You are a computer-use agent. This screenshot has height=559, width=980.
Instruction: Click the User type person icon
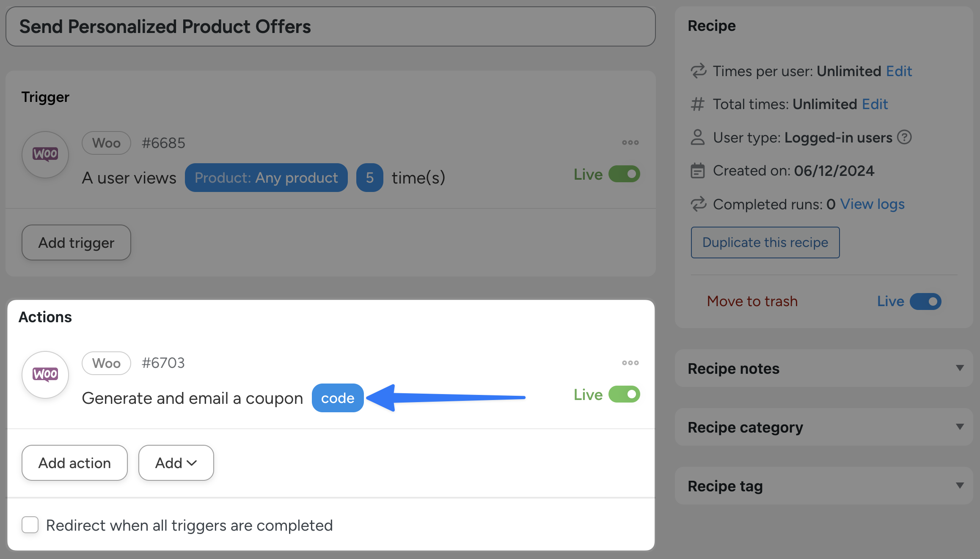(698, 137)
